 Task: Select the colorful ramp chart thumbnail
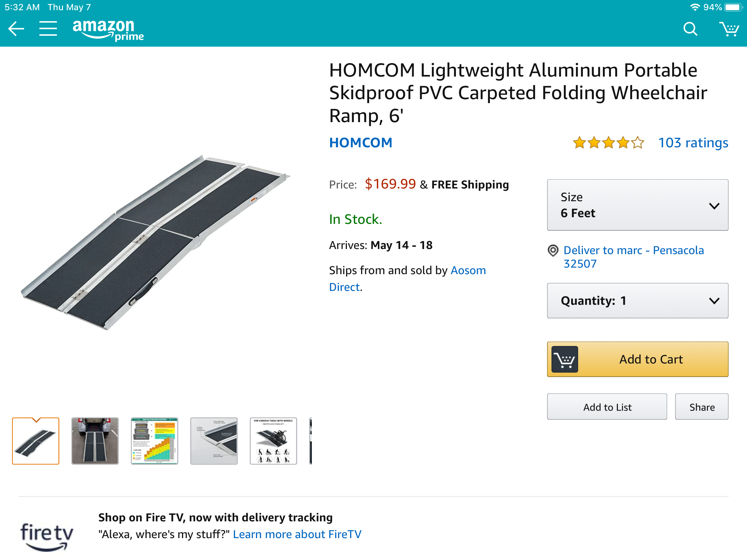[x=155, y=441]
